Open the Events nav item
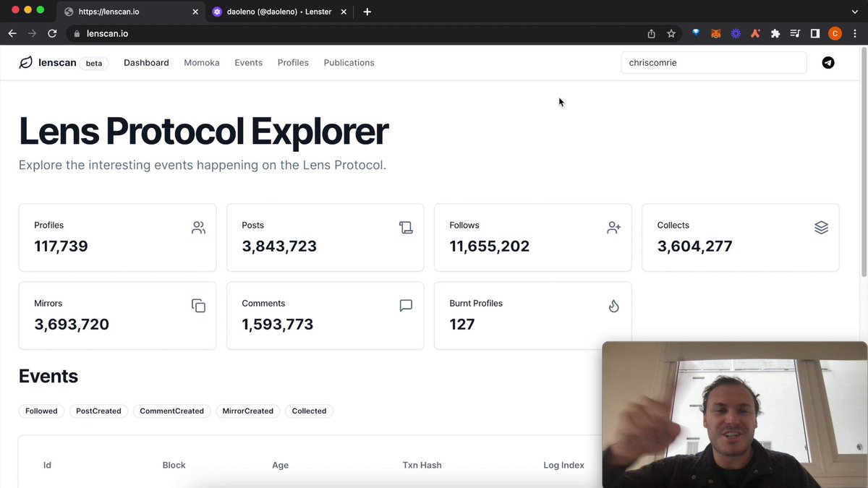Screen dimensions: 868x488 pyautogui.click(x=248, y=63)
